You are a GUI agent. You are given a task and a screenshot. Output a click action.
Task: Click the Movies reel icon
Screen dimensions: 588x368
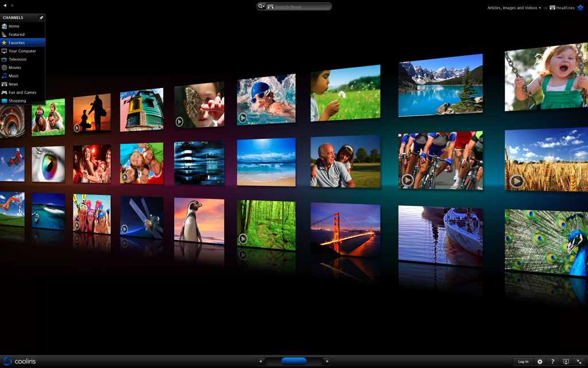point(4,68)
